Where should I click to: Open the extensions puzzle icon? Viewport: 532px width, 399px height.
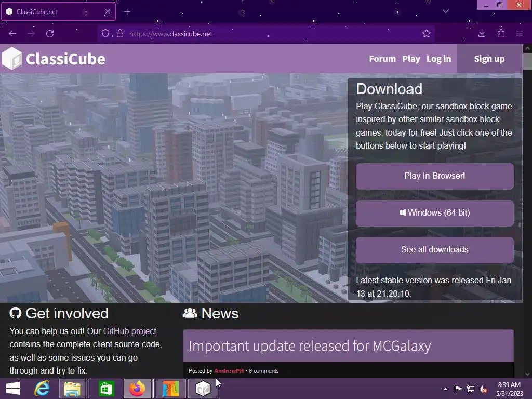click(x=501, y=33)
